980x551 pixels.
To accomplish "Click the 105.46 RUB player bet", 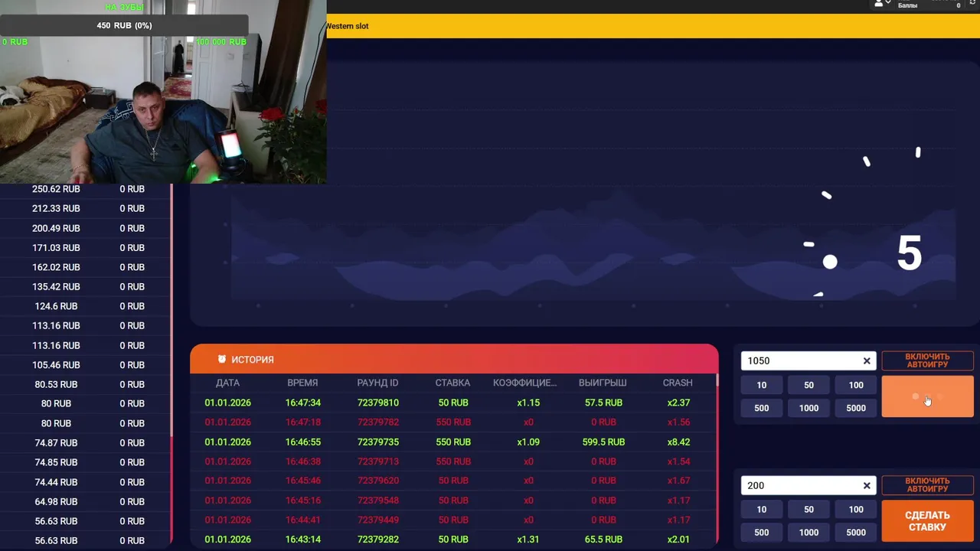I will click(x=56, y=365).
